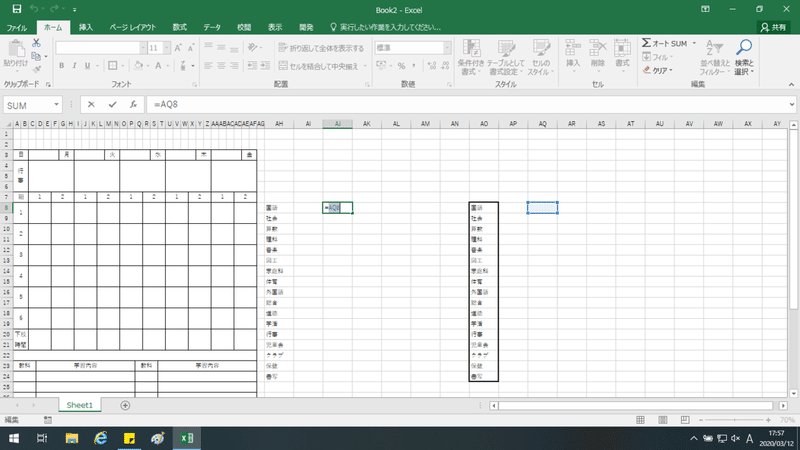
Task: Open the Sheet1 worksheet tab
Action: (80, 405)
